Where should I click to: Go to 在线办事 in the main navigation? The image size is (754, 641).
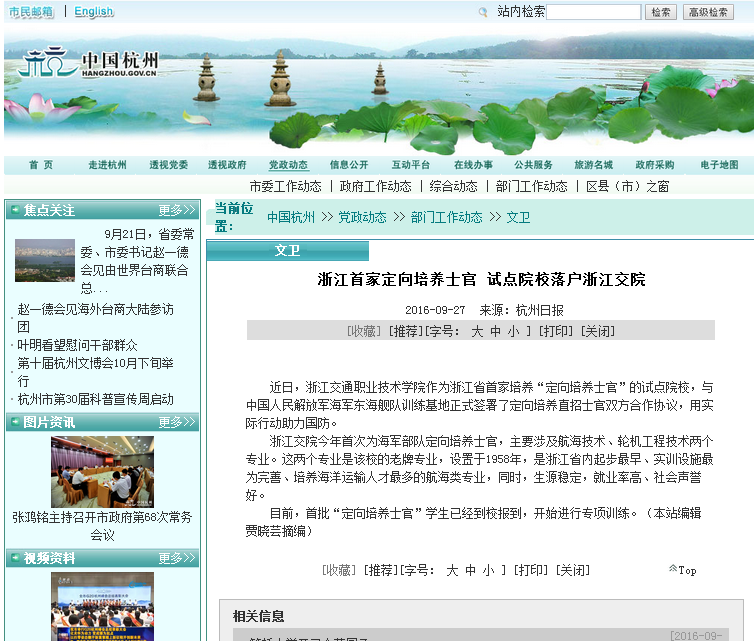(x=473, y=165)
